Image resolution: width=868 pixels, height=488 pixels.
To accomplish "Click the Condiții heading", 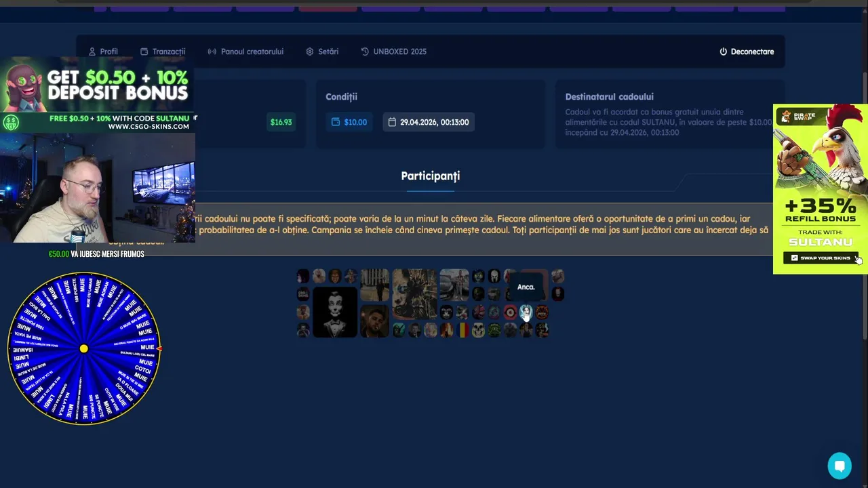I will click(341, 97).
